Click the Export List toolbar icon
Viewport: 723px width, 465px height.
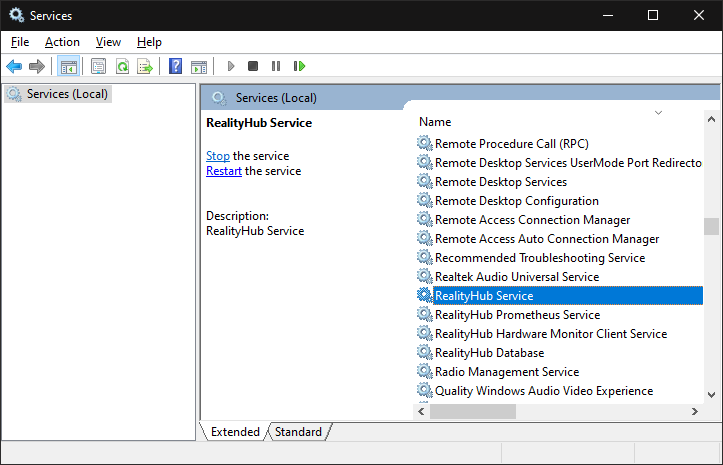145,67
